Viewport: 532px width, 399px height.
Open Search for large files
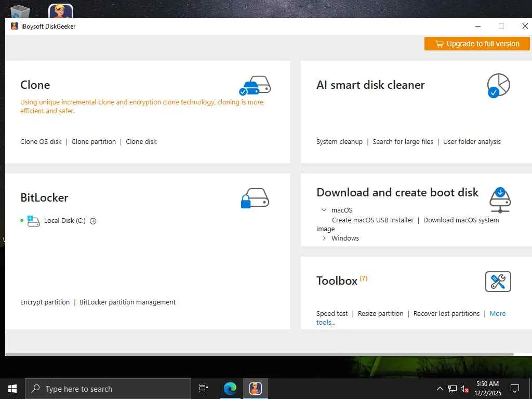403,141
